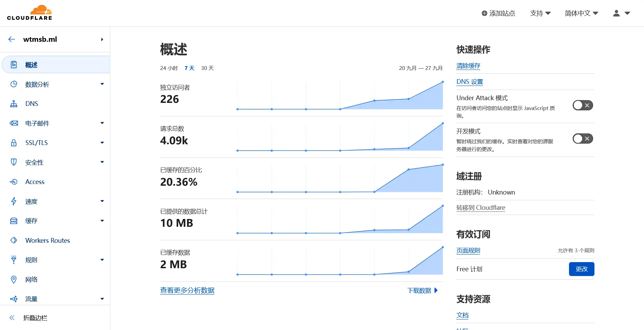Screen dimensions: 644x330
Task: Click the arrow icon beside 下载数据
Action: coord(436,290)
